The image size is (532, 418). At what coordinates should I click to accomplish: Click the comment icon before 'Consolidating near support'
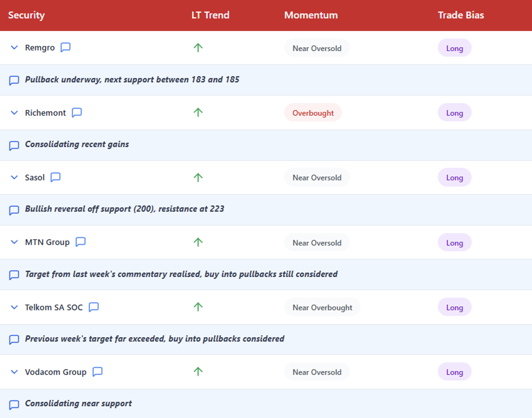[14, 405]
